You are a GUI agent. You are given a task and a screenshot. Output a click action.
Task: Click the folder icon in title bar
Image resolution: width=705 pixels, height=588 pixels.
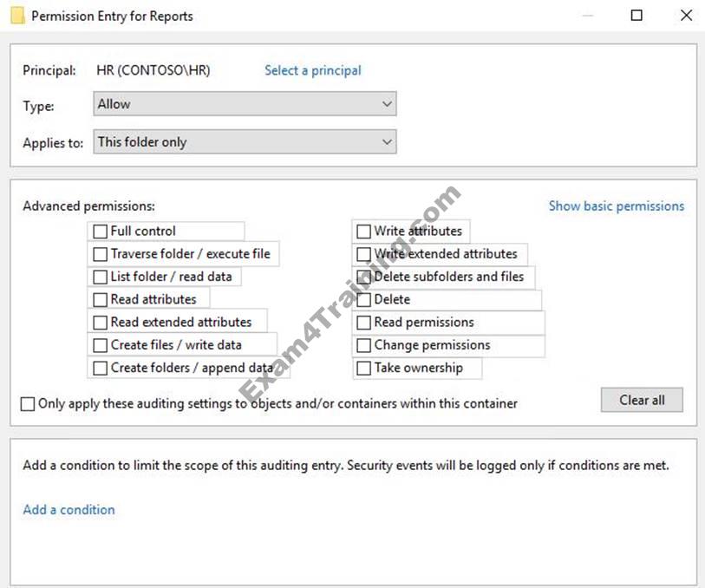tap(17, 16)
